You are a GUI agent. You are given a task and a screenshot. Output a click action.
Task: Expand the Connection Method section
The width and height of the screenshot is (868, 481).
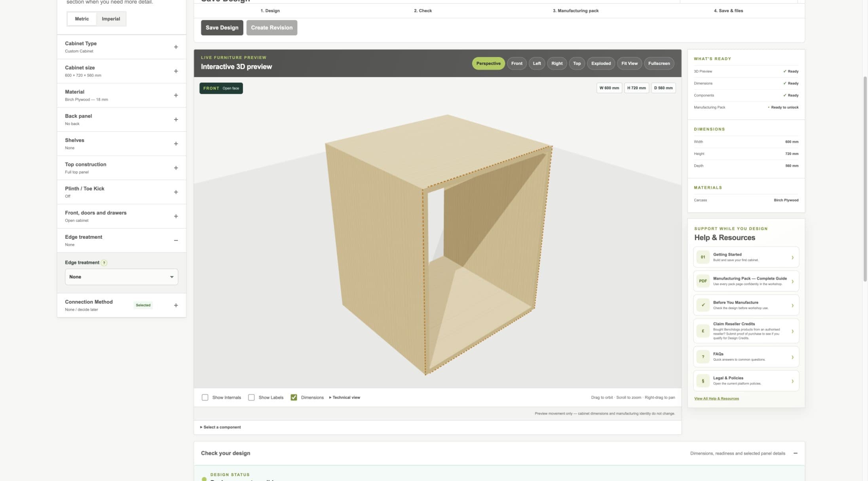(122, 305)
